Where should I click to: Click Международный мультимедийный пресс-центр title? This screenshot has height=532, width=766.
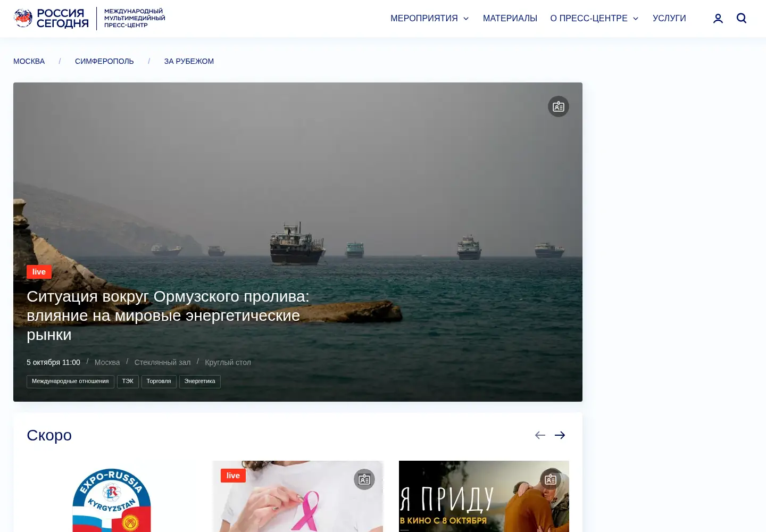coord(135,18)
